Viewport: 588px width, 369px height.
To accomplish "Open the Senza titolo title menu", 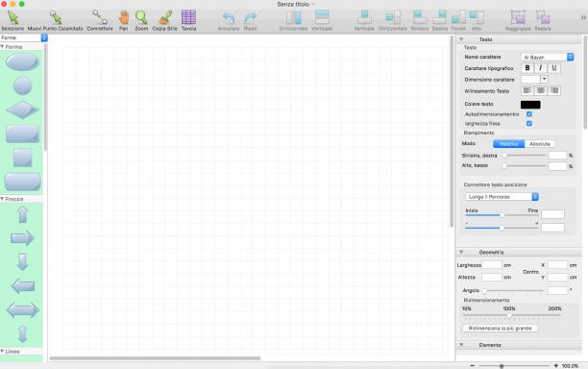I will tap(296, 4).
